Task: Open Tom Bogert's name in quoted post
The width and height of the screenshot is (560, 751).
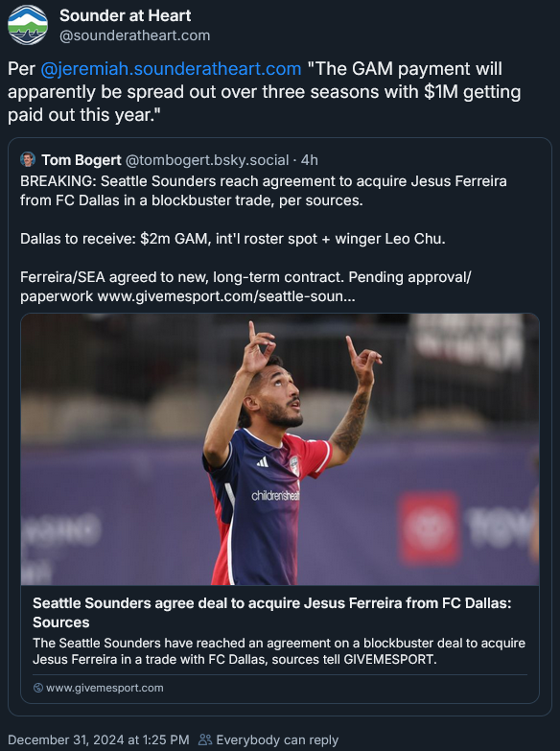Action: (82, 160)
